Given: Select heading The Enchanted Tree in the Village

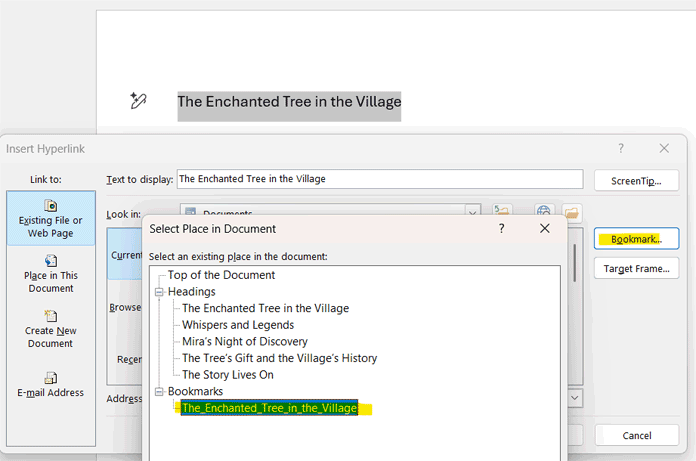Looking at the screenshot, I should click(x=265, y=308).
